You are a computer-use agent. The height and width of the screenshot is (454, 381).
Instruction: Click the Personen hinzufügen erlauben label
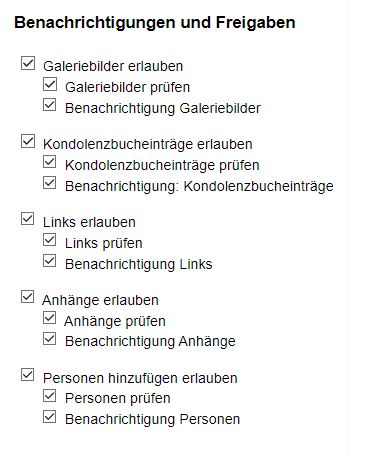[x=140, y=378]
